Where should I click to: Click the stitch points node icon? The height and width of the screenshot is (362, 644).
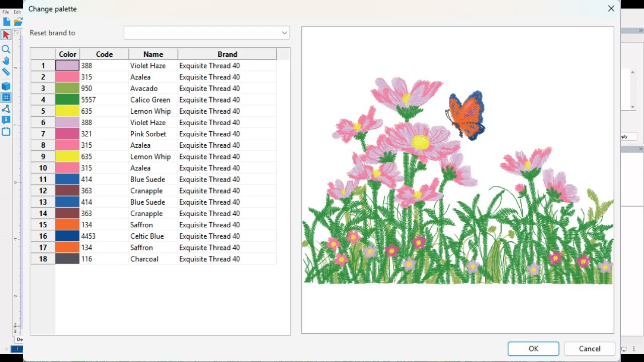pyautogui.click(x=6, y=109)
